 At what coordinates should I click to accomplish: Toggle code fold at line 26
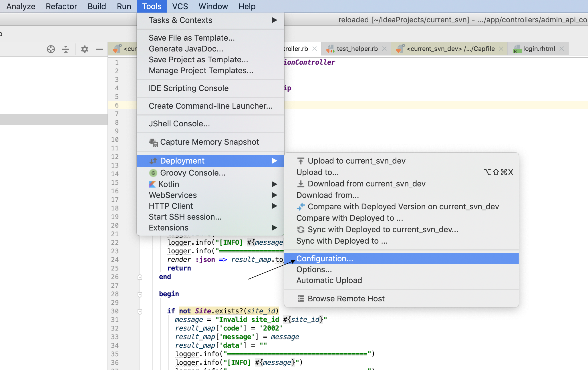point(140,277)
